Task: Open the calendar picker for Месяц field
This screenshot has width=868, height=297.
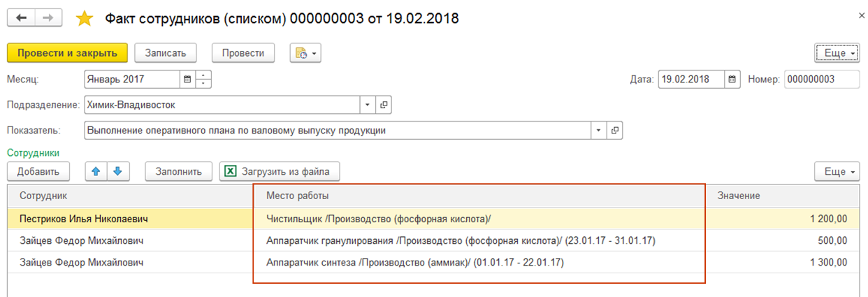Action: pos(187,80)
